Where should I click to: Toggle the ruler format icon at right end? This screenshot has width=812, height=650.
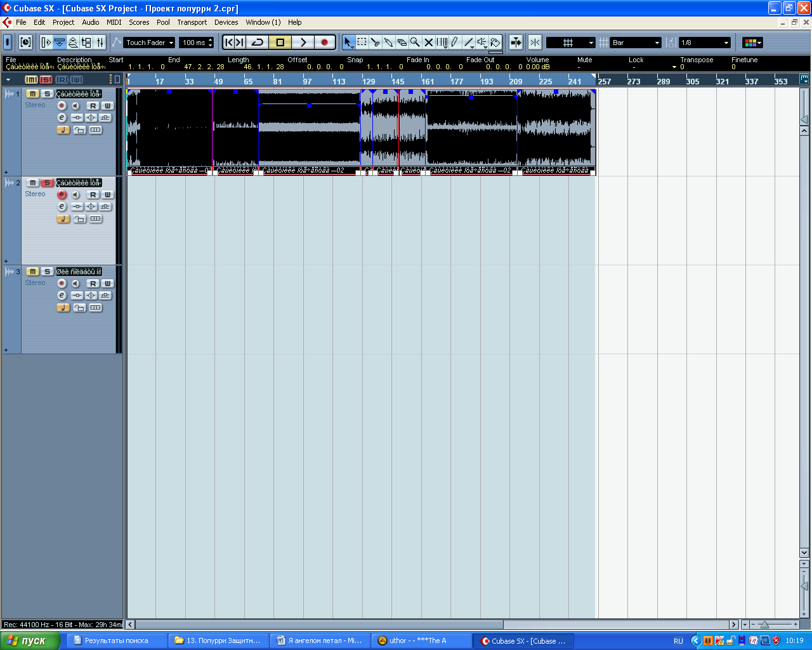tap(804, 80)
